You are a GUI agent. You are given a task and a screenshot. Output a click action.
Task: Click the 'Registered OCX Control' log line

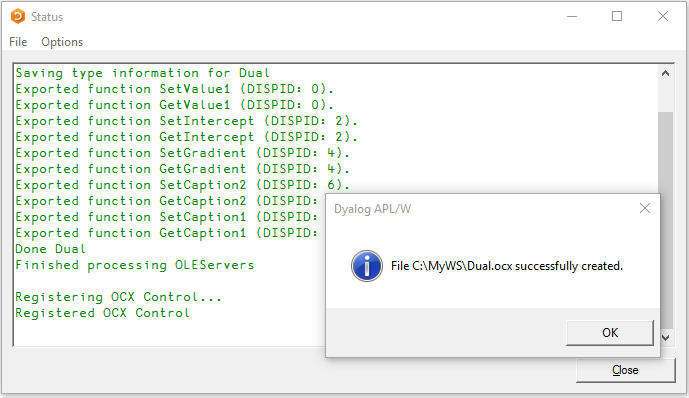point(102,313)
